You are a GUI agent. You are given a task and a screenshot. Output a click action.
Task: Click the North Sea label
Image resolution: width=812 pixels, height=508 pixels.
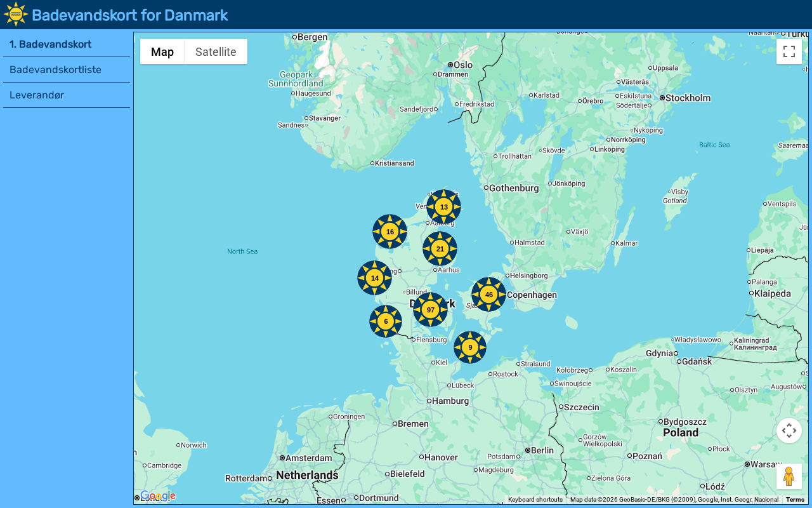click(242, 251)
